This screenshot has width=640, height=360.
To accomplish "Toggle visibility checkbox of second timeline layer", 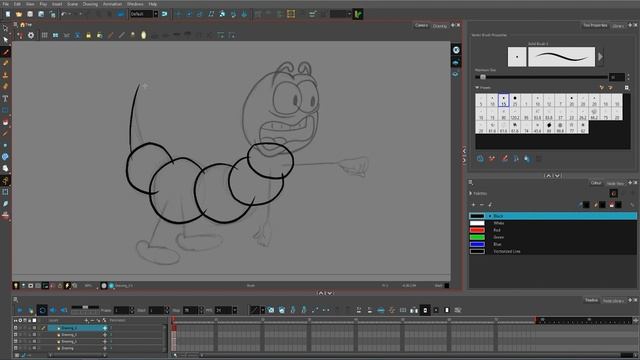I will [16, 335].
